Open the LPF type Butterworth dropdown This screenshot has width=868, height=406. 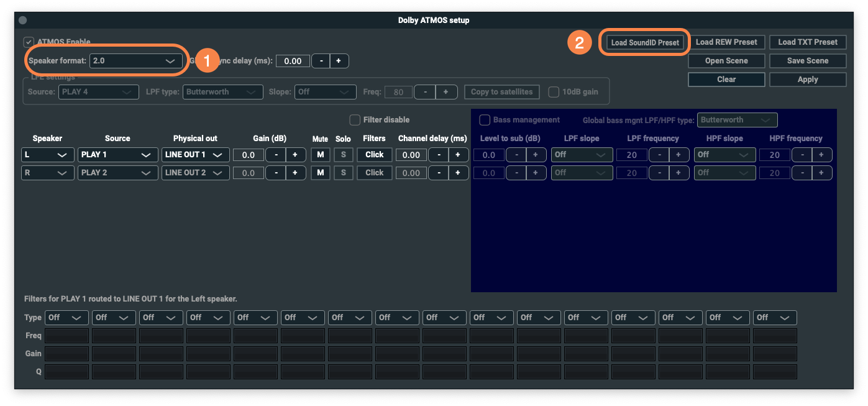223,92
